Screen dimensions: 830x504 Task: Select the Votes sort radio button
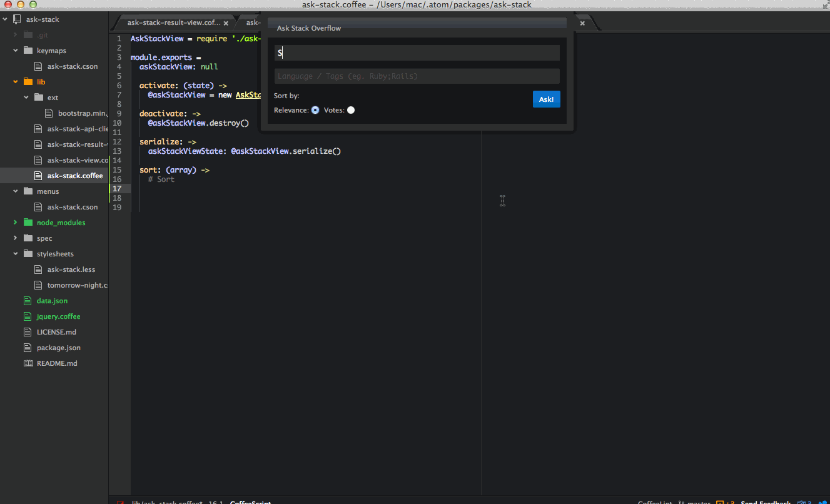pyautogui.click(x=351, y=110)
